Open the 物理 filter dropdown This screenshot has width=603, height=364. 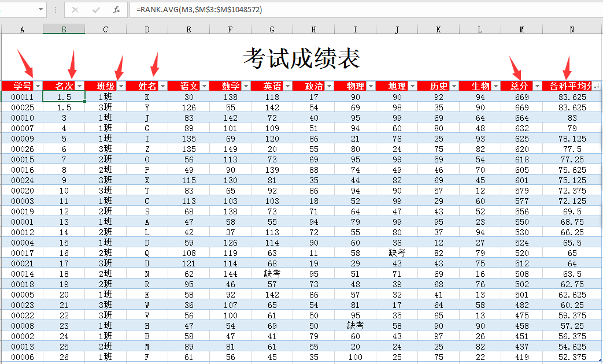[371, 86]
